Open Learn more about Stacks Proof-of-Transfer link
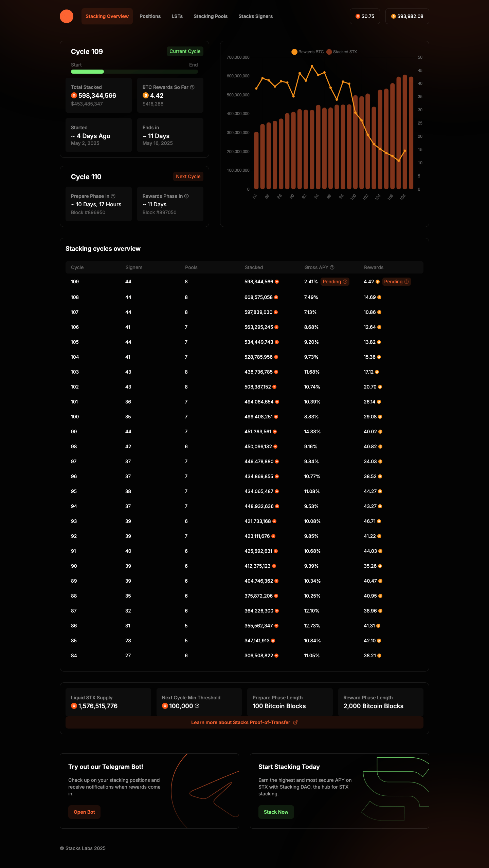Image resolution: width=489 pixels, height=868 pixels. (240, 722)
